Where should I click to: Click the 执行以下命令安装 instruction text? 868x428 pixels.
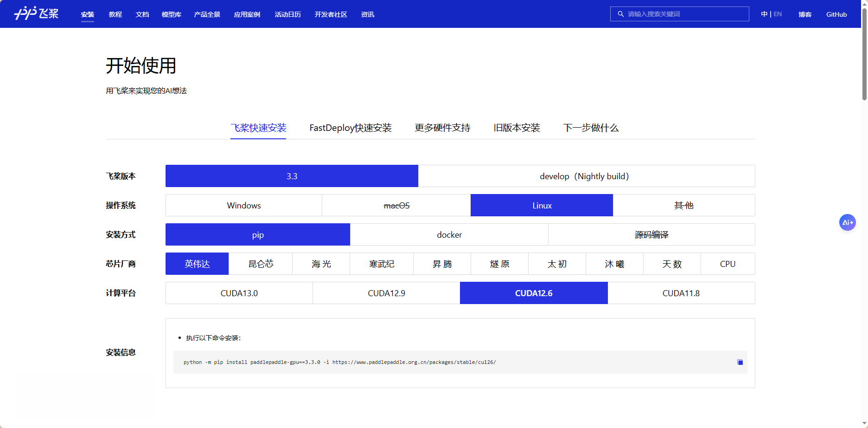(213, 338)
